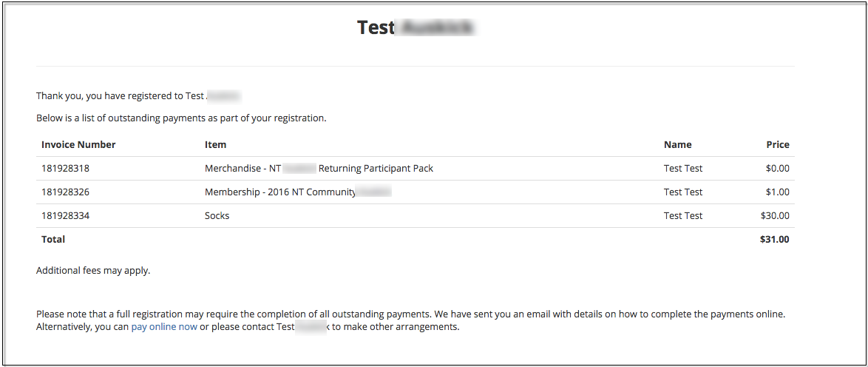
Task: Click the Membership 2016 NT Community item
Action: tap(299, 192)
